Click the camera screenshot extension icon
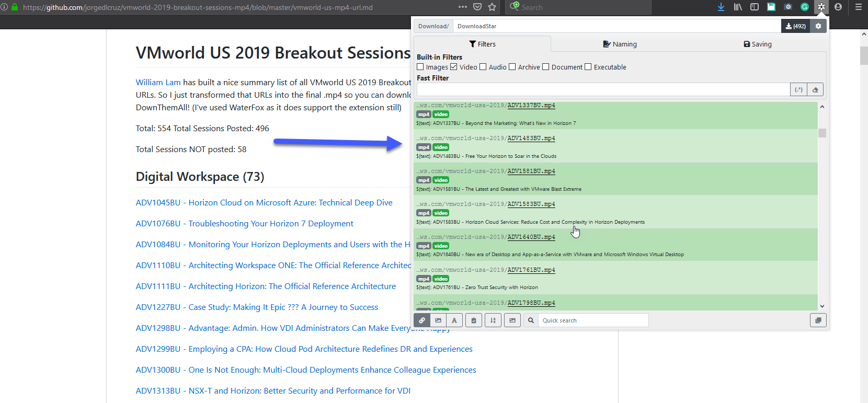The width and height of the screenshot is (868, 403). [x=788, y=7]
